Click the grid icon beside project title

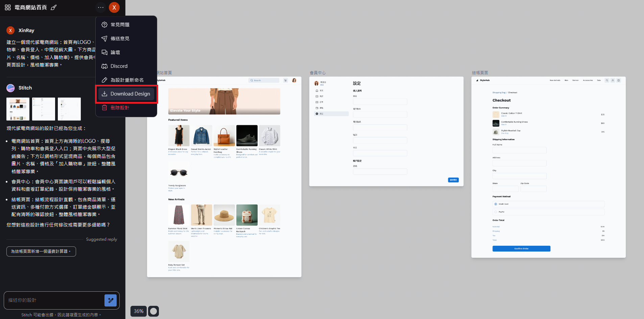(8, 7)
